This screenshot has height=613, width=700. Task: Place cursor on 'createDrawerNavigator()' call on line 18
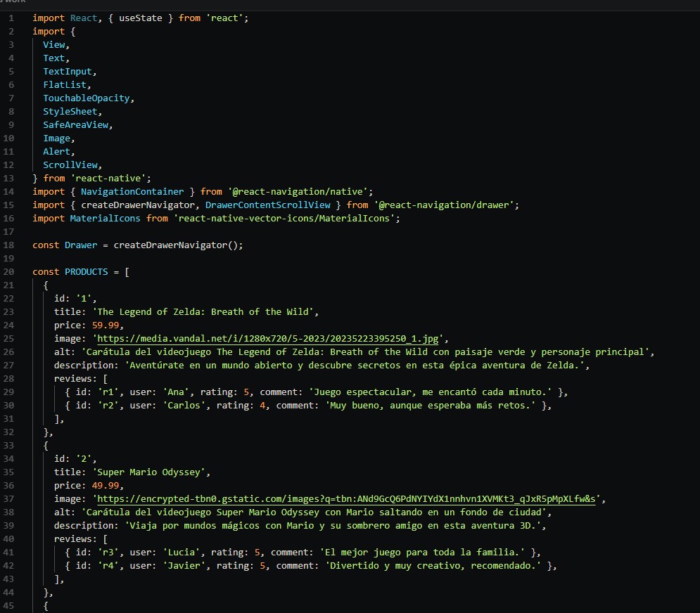point(175,245)
